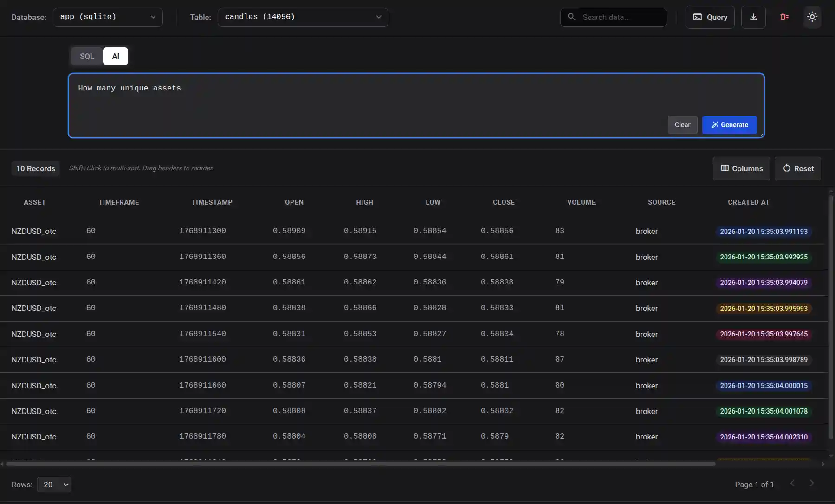Screen dimensions: 835x504
Task: Open the Table selector showing candles (14056)
Action: 303,17
